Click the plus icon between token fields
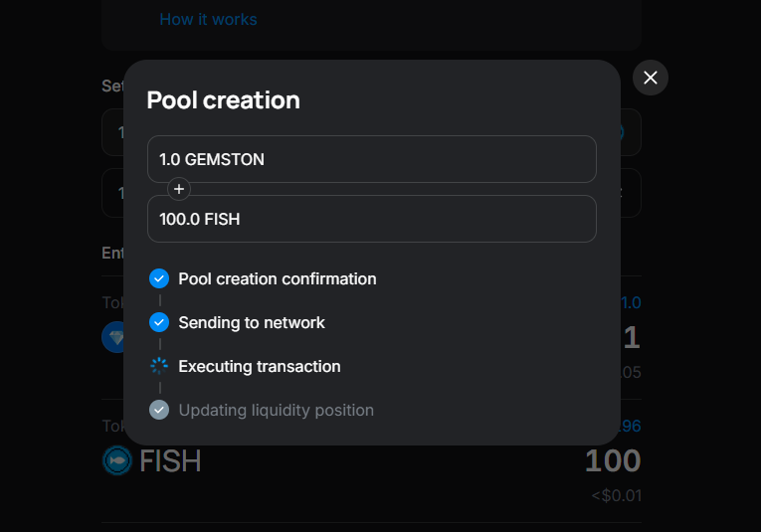 pos(179,189)
